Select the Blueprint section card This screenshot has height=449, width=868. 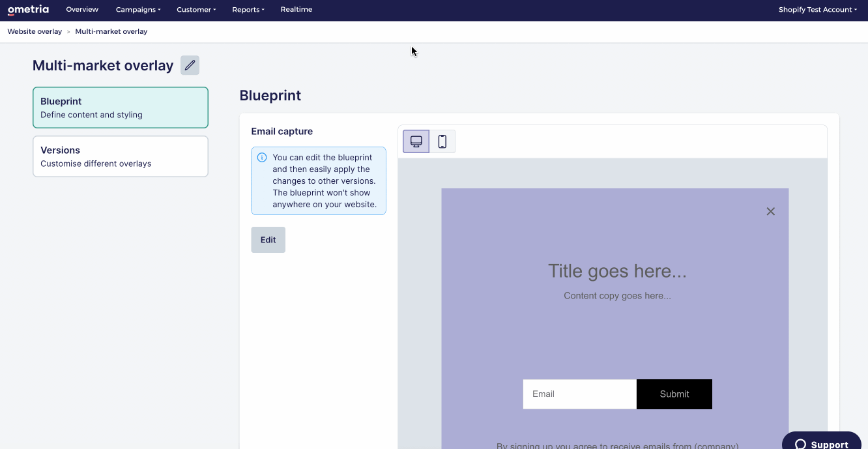[x=121, y=108]
